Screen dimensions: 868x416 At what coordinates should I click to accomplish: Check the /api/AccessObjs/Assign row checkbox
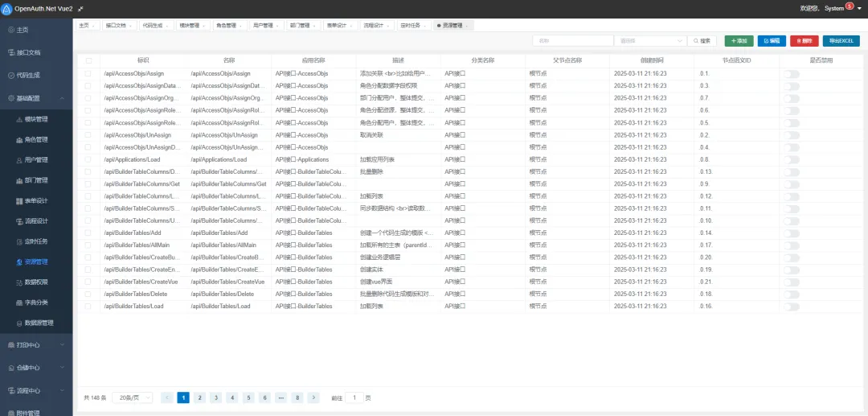(x=88, y=73)
